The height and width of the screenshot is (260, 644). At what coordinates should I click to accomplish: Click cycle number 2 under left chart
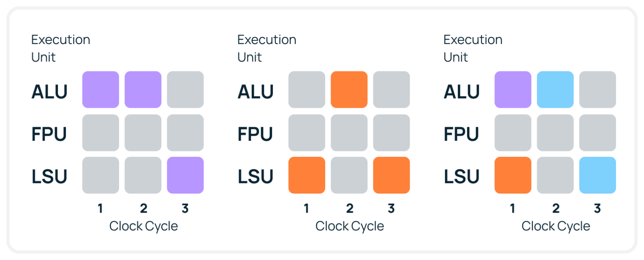pyautogui.click(x=143, y=208)
